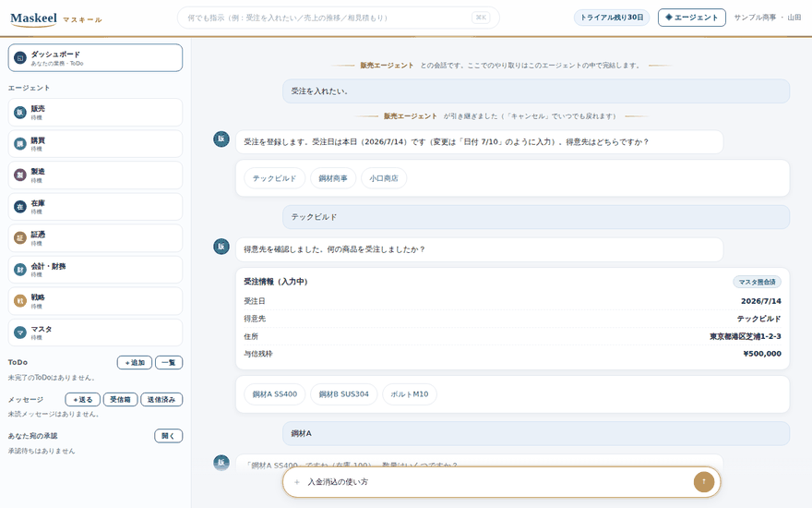
Task: Click the 会計・財務 agent icon
Action: tap(19, 270)
